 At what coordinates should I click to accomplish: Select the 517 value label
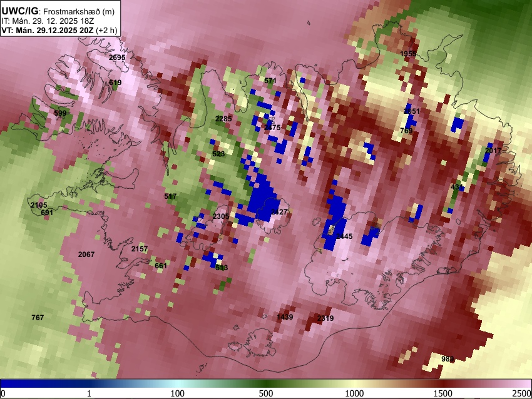[x=170, y=196]
